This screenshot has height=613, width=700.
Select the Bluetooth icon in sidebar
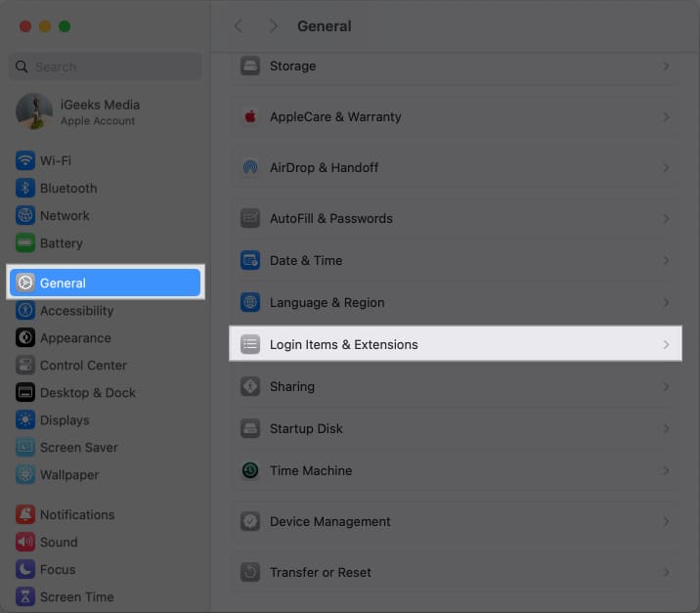[25, 188]
